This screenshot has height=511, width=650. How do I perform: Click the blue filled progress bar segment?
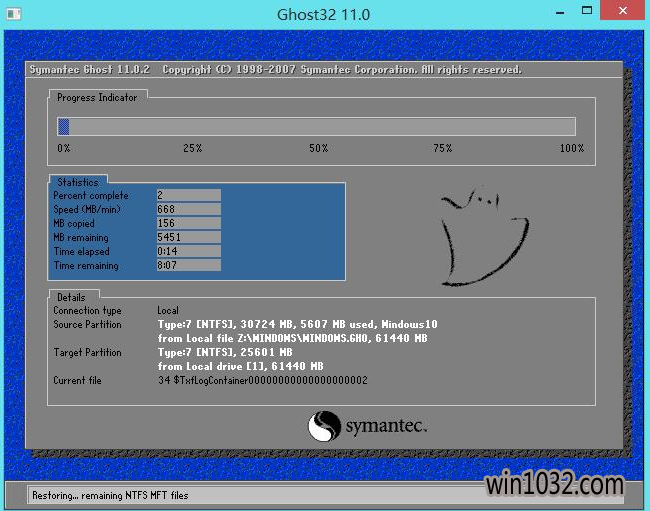(x=63, y=126)
